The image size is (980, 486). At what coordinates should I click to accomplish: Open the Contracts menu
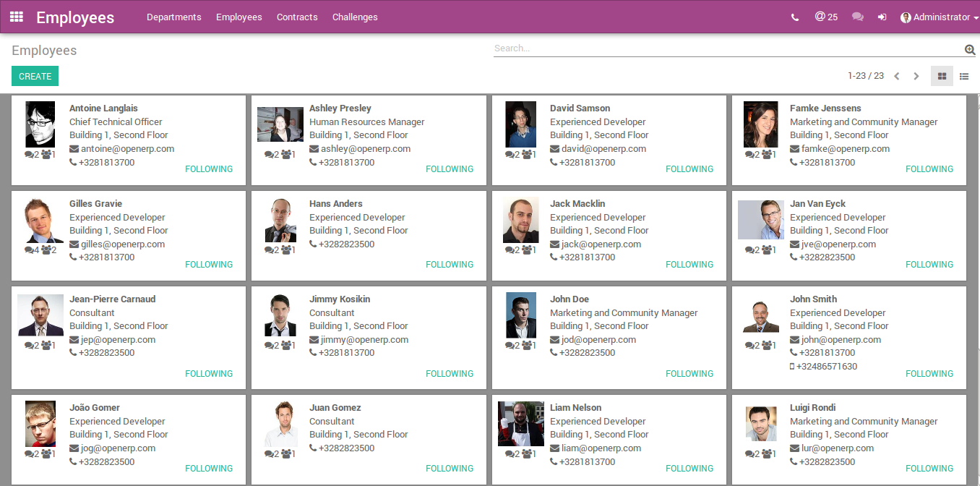[x=297, y=17]
